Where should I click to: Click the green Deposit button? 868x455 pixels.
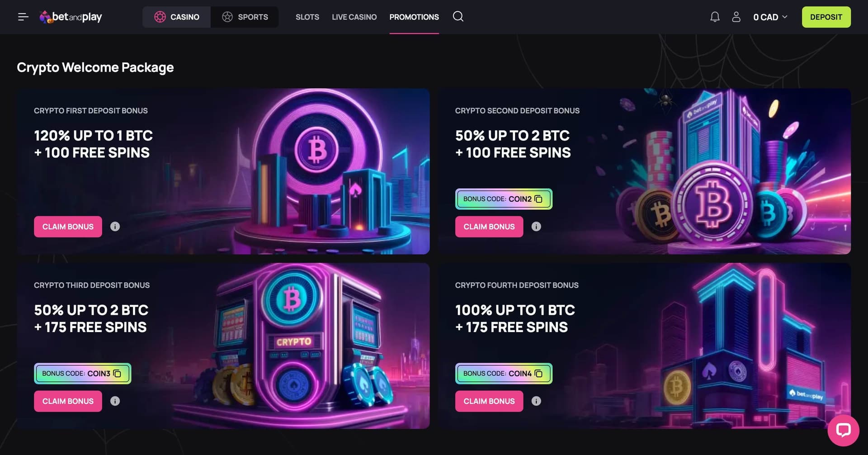pos(826,17)
